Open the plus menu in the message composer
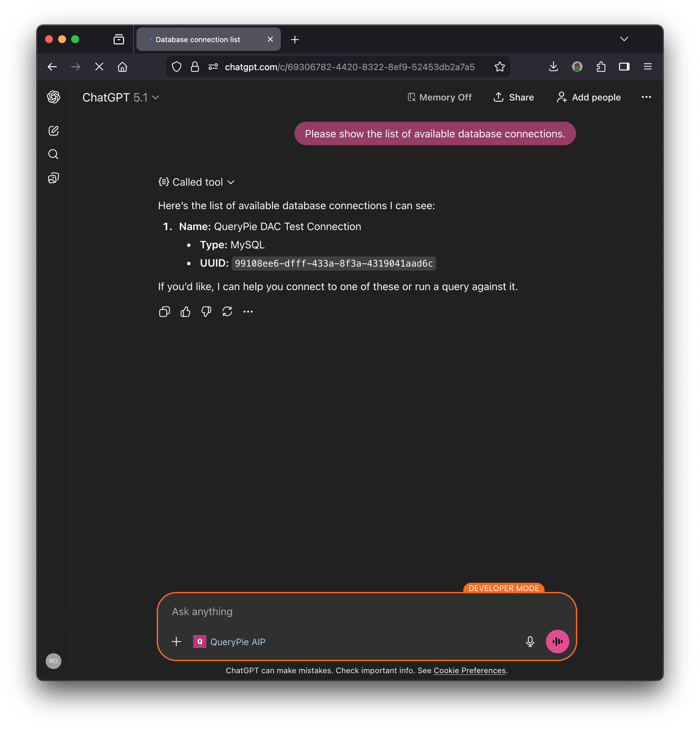700x729 pixels. point(176,641)
